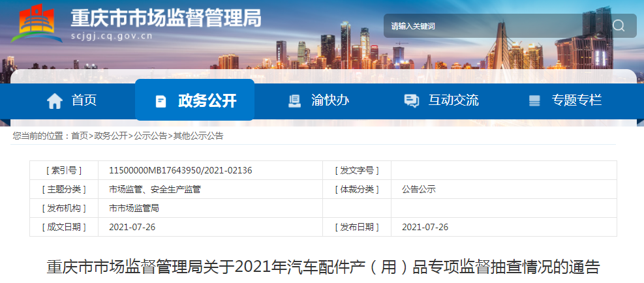
Task: Click the 公告公示 value
Action: click(x=418, y=189)
